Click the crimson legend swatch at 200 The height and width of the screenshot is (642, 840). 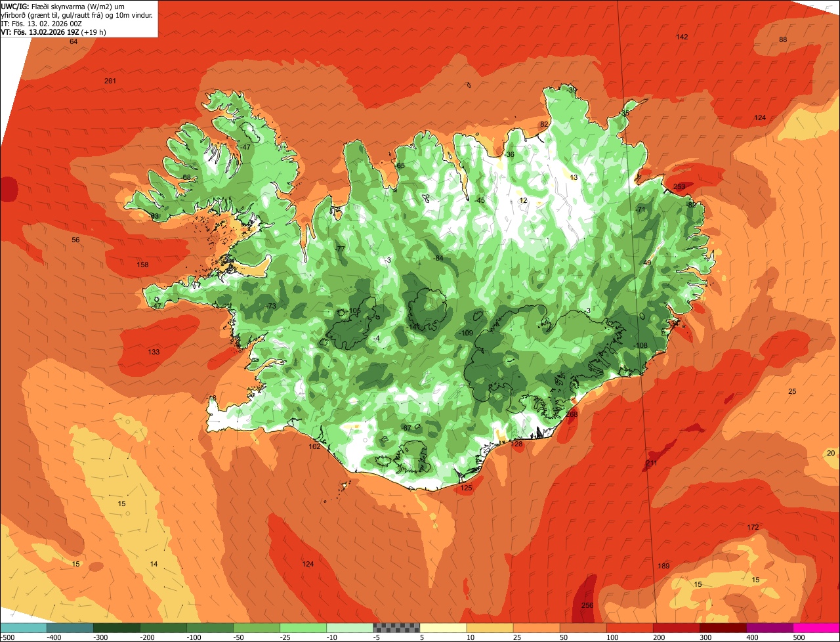pyautogui.click(x=677, y=628)
